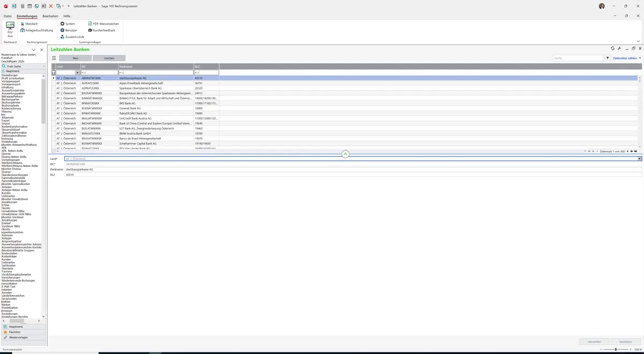This screenshot has height=354, width=644.
Task: Click the red X icon in quick access toolbar
Action: [x=50, y=5]
